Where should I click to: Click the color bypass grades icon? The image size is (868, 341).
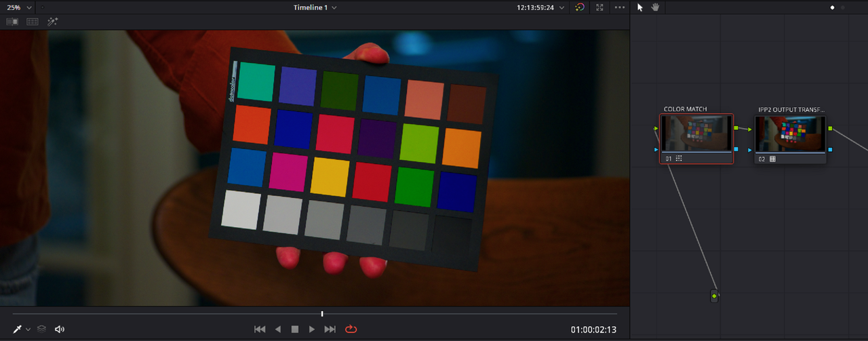pyautogui.click(x=579, y=7)
